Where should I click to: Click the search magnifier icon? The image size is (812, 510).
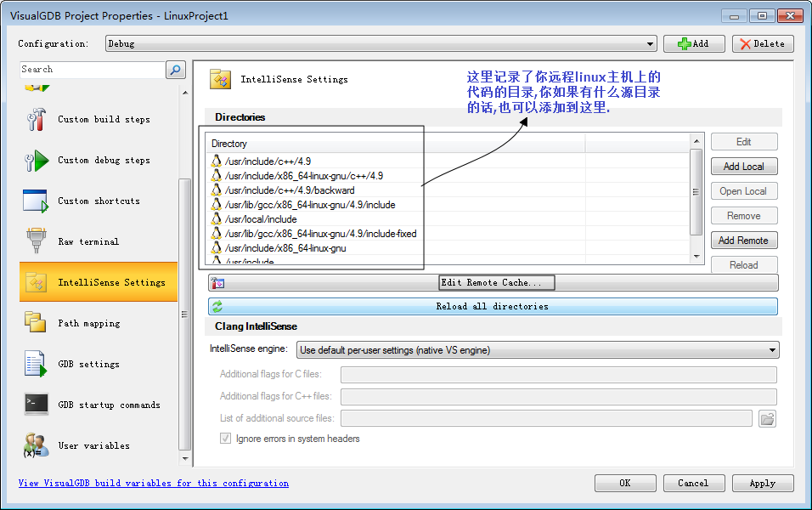point(176,70)
